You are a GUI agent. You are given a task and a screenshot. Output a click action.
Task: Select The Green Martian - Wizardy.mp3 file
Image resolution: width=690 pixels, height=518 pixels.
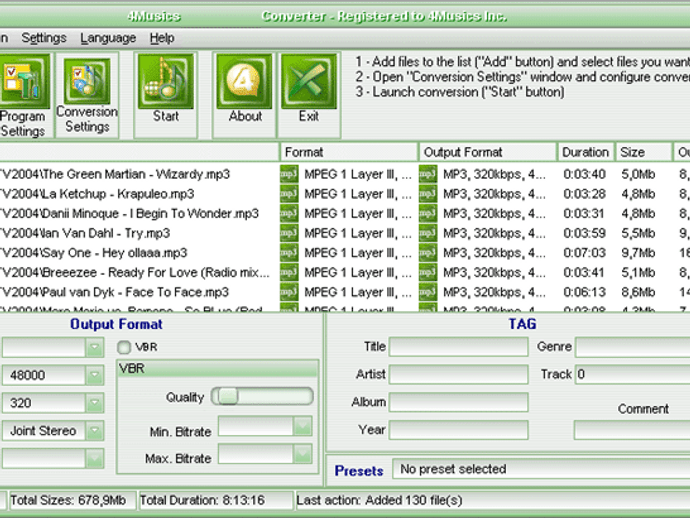[x=115, y=174]
